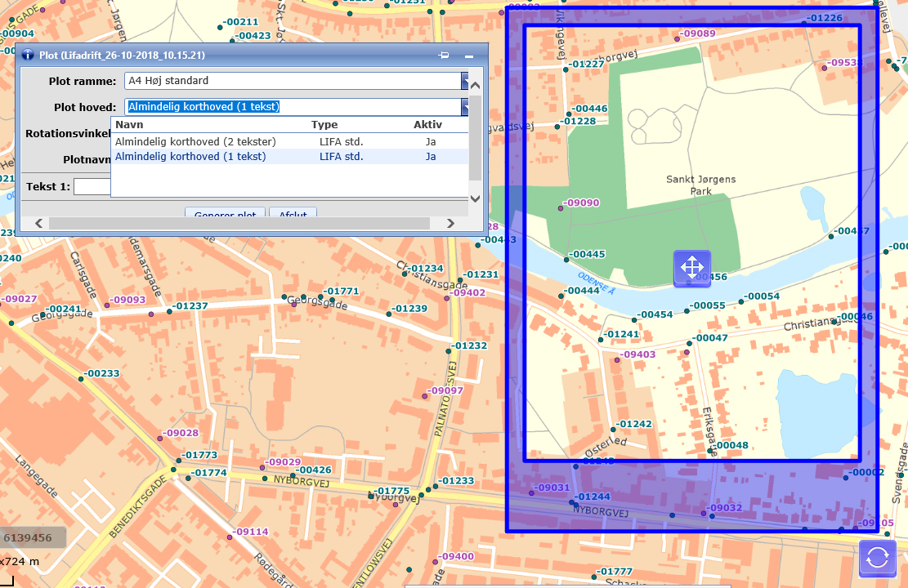Screen dimensions: 908x588
Task: Choose Almindelig korthoved (2 tekster) option
Action: (x=289, y=142)
